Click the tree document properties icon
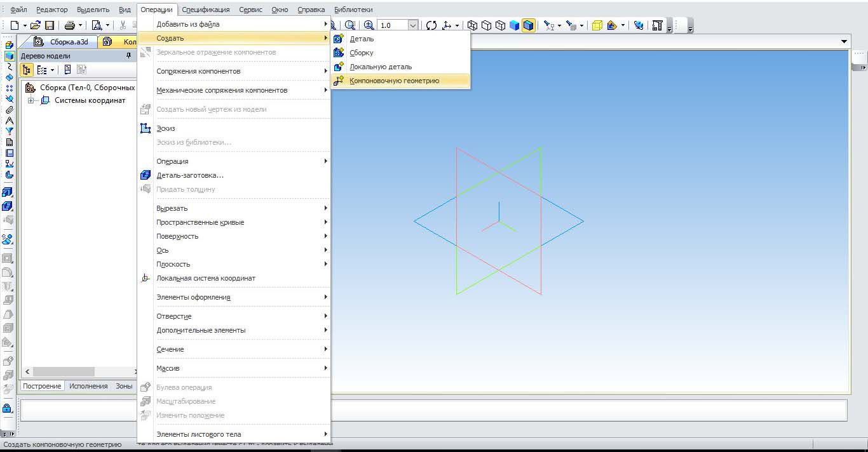The image size is (868, 452). (x=67, y=70)
